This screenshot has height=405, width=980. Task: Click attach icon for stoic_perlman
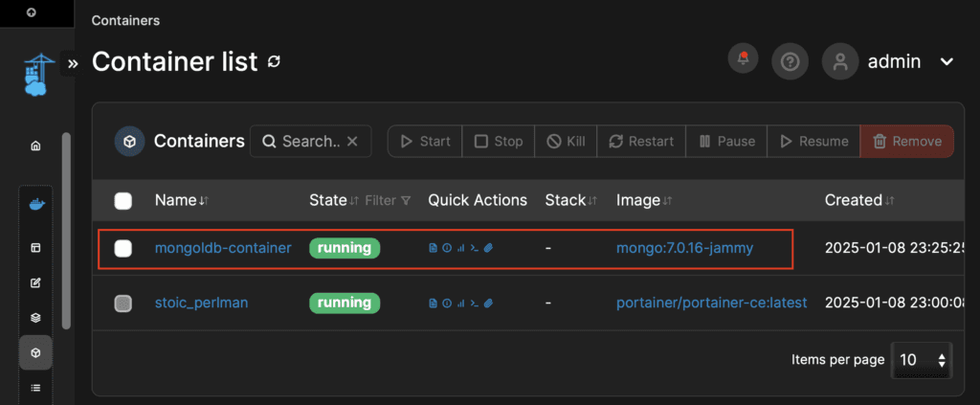[487, 304]
